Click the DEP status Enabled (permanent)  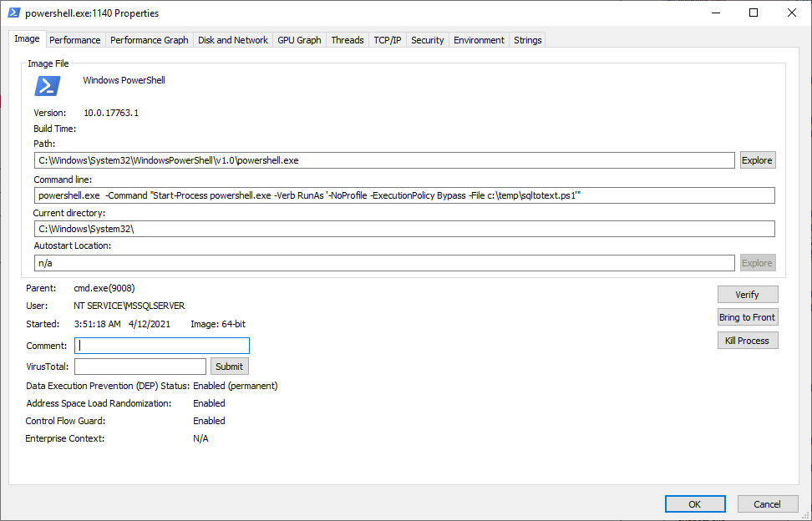pyautogui.click(x=235, y=386)
